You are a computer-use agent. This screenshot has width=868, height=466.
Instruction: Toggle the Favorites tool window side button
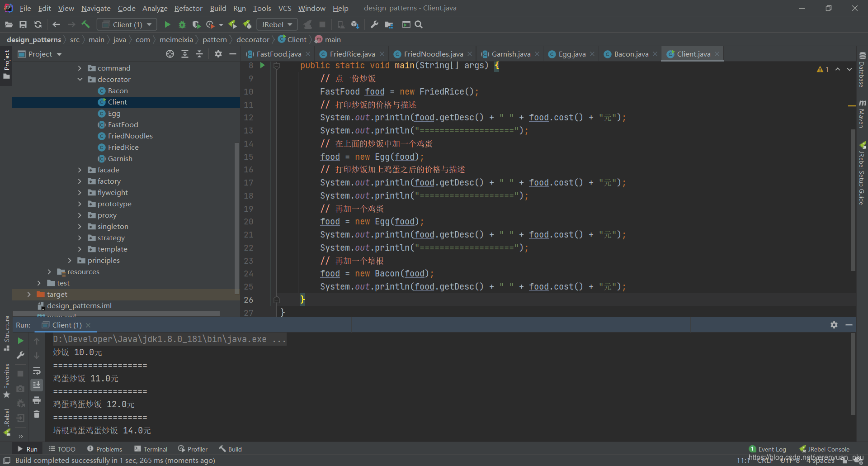pyautogui.click(x=6, y=381)
